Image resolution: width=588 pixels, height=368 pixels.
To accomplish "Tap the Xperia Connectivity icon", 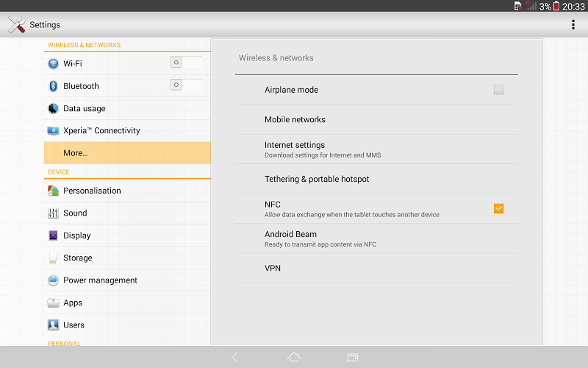I will (x=53, y=131).
